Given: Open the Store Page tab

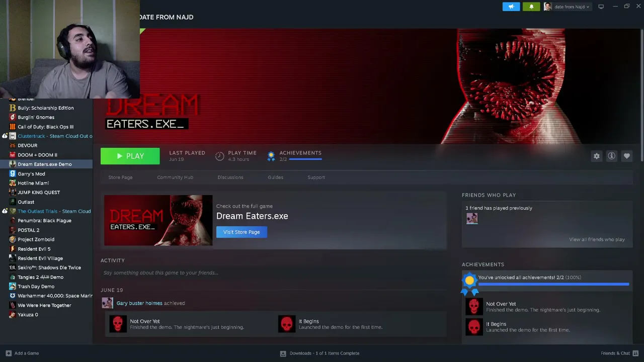Looking at the screenshot, I should [120, 177].
